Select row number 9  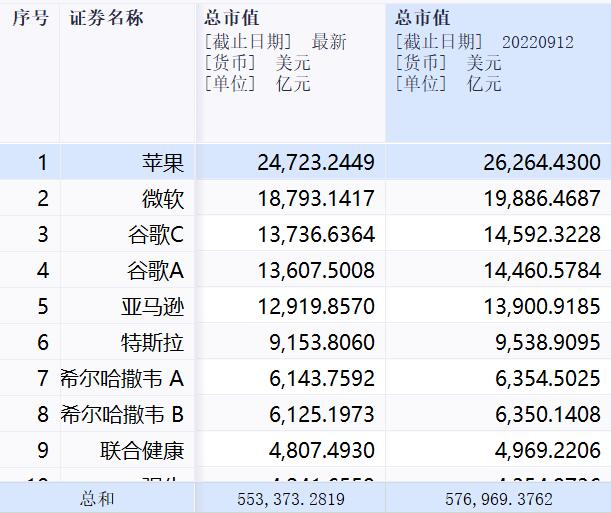pyautogui.click(x=43, y=450)
